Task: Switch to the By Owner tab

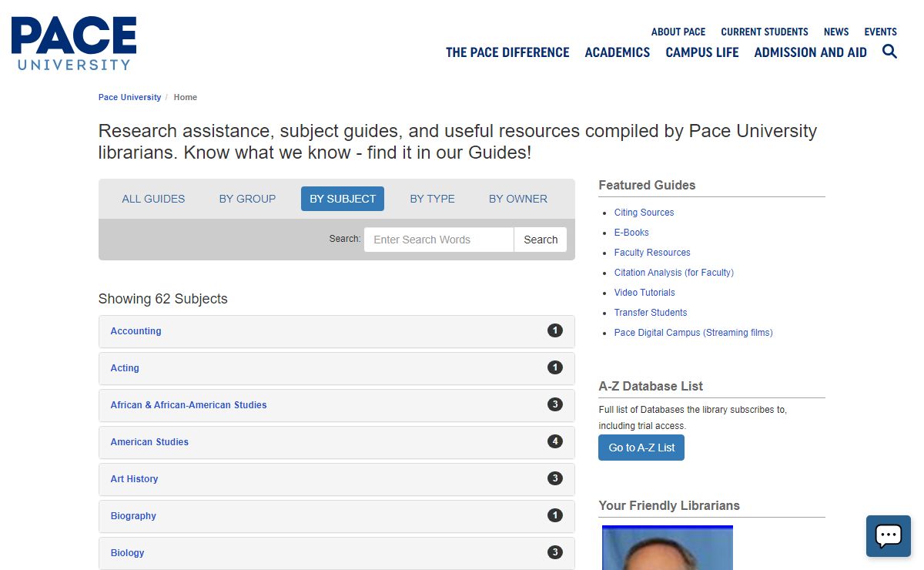Action: tap(518, 199)
